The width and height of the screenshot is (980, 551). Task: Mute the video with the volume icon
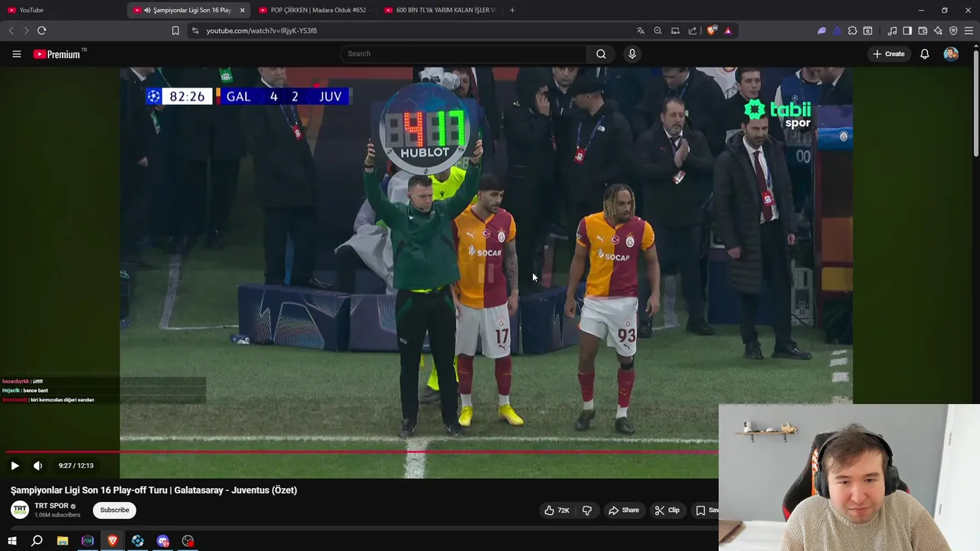point(38,465)
